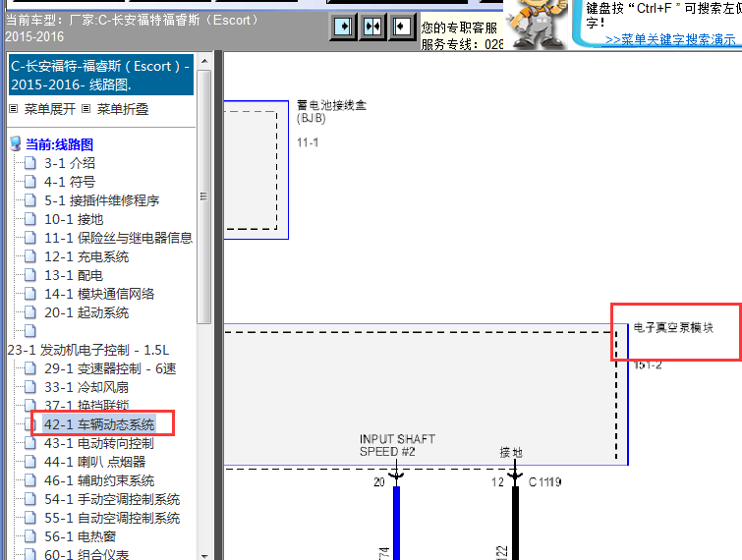Click page icon next to 43-1 电动转向控制

30,443
